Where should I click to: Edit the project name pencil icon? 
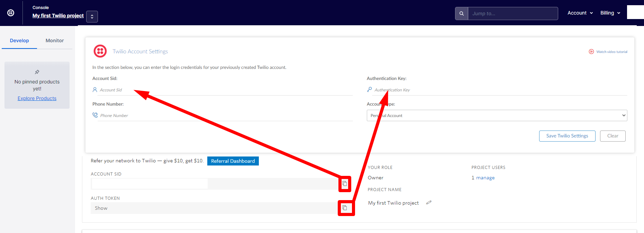click(x=429, y=203)
